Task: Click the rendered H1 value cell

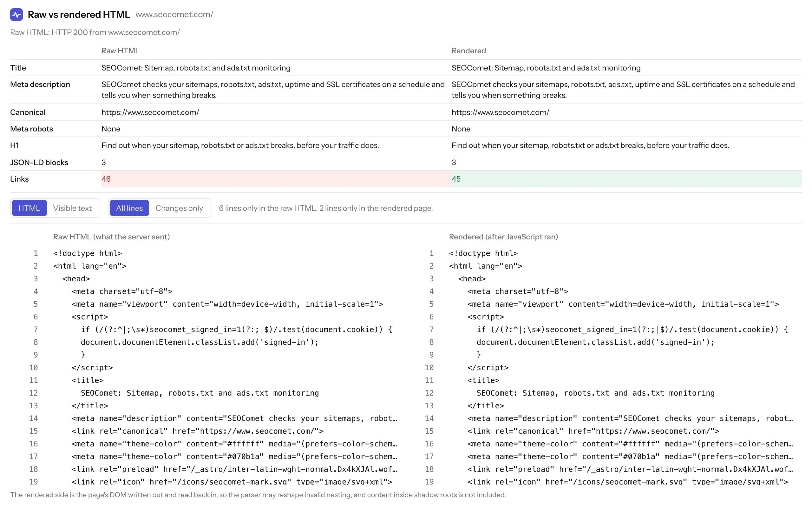Action: 590,145
